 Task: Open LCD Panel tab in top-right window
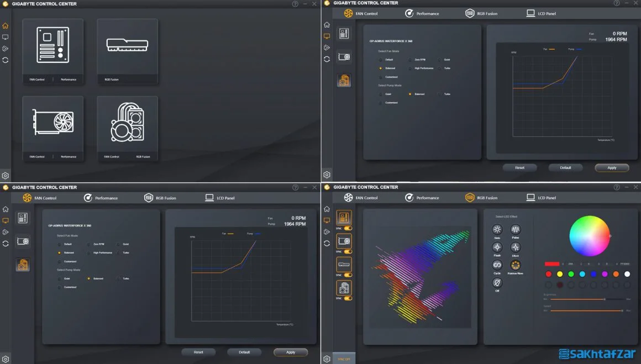541,13
